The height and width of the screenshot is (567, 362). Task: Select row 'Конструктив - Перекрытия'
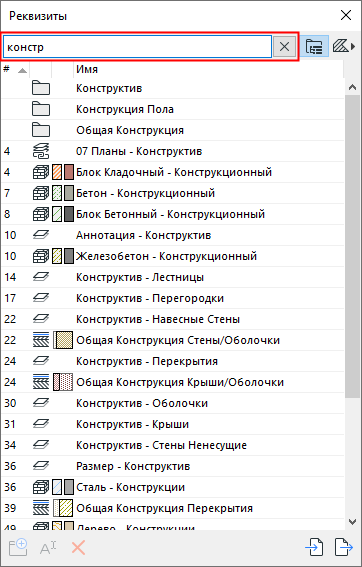click(173, 361)
